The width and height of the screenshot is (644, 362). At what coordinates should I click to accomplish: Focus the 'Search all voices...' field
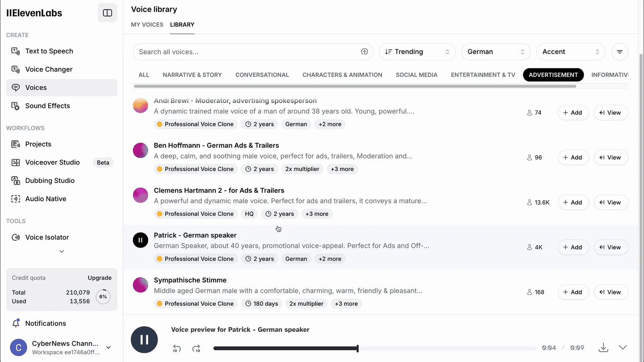pyautogui.click(x=253, y=52)
